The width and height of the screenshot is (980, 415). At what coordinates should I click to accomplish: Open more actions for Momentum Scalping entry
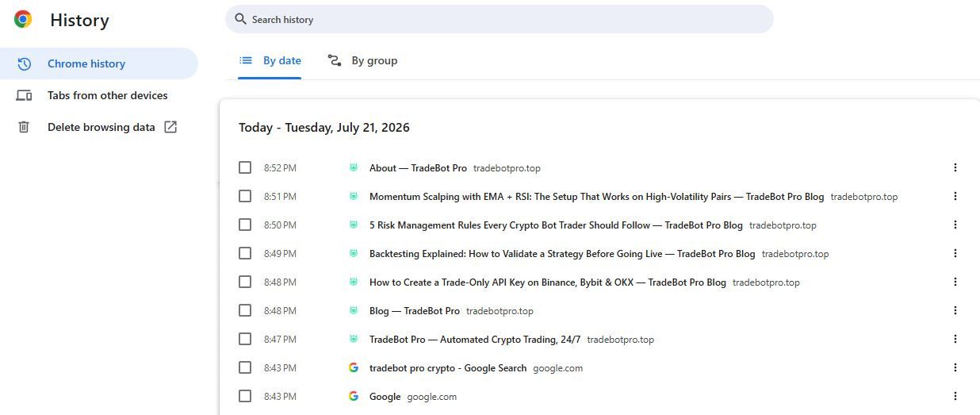955,196
